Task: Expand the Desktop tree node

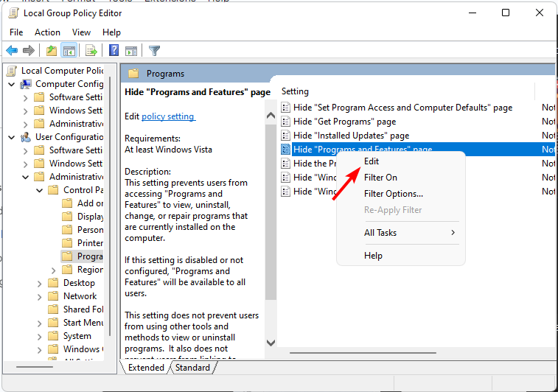Action: tap(40, 284)
